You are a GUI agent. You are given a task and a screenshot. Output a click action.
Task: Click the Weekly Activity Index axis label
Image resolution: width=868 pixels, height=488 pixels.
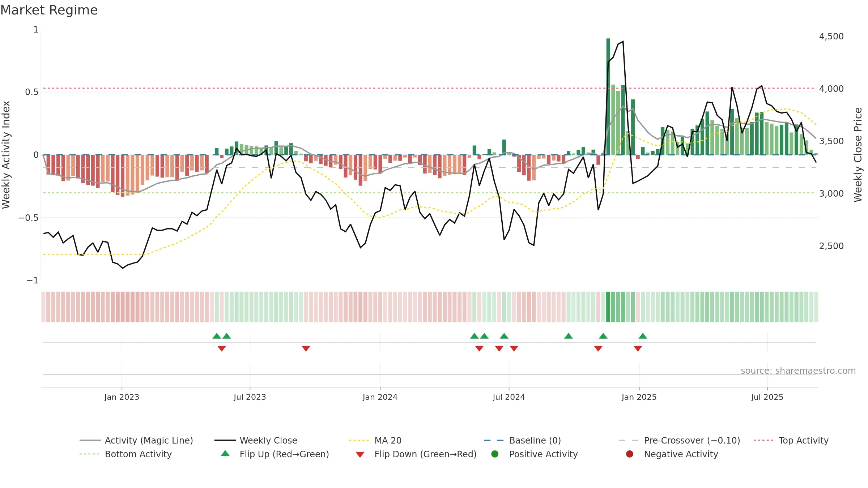6,155
